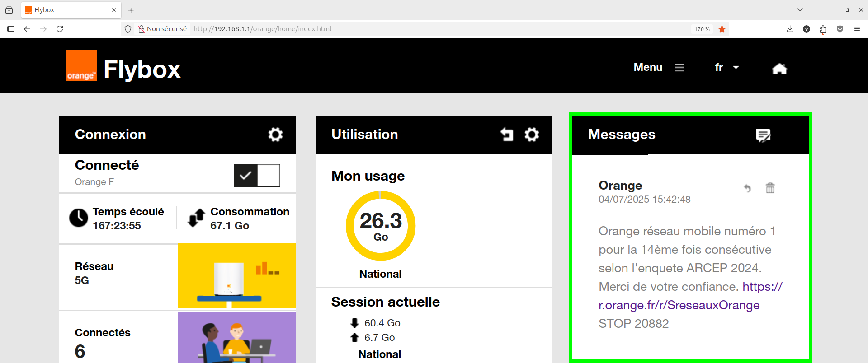
Task: Click the 170 % zoom indicator
Action: point(702,29)
